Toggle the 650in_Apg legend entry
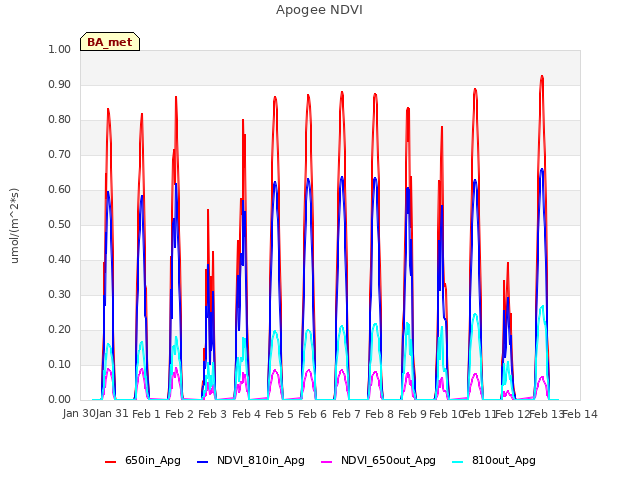This screenshot has height=480, width=640. 143,461
